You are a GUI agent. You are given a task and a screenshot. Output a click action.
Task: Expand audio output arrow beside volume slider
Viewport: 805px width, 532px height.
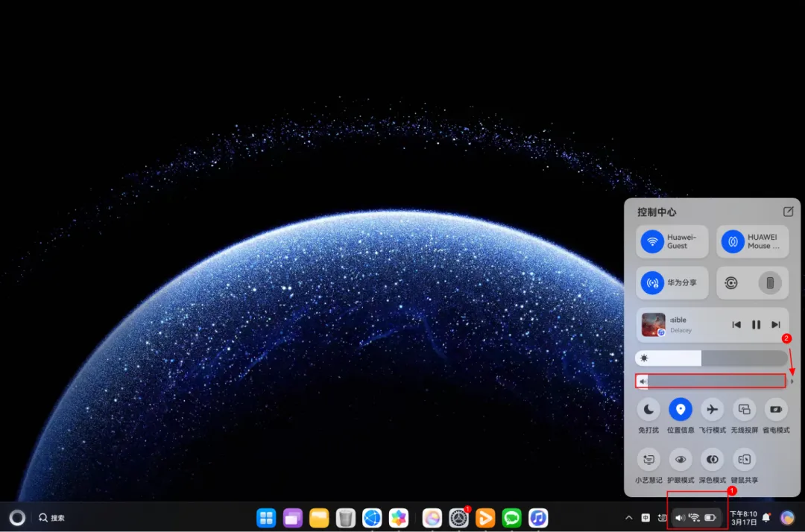pos(792,381)
